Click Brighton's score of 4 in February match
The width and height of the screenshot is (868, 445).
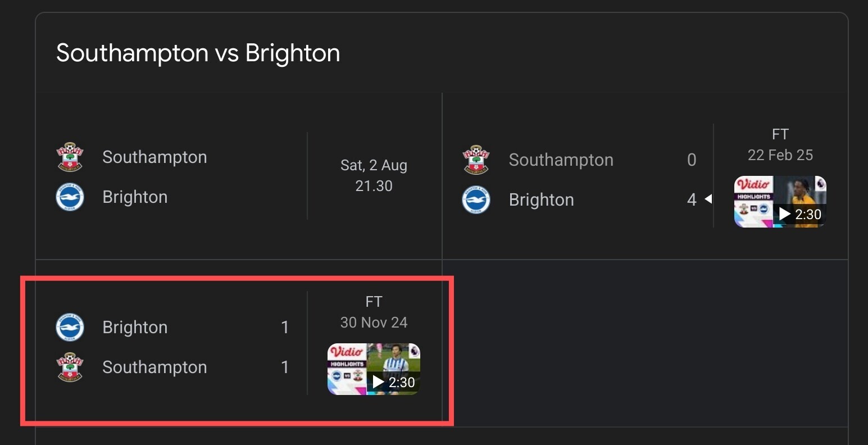[x=692, y=199]
